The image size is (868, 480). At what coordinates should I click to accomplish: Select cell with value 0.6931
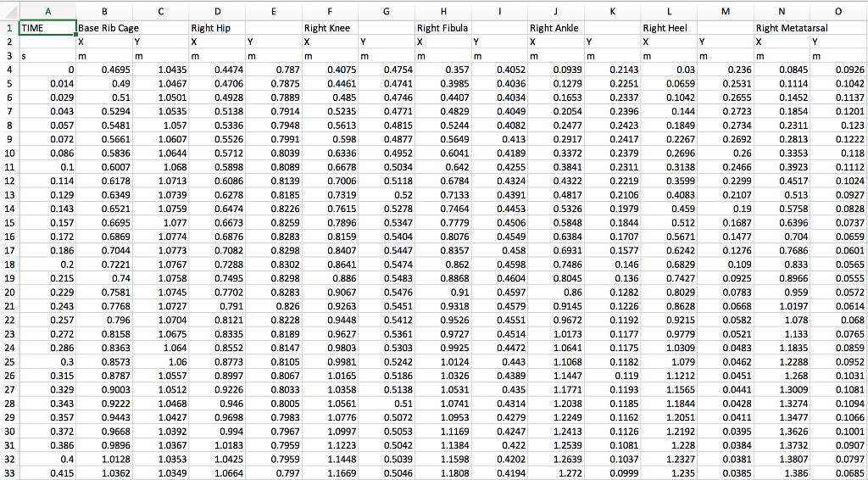(556, 250)
